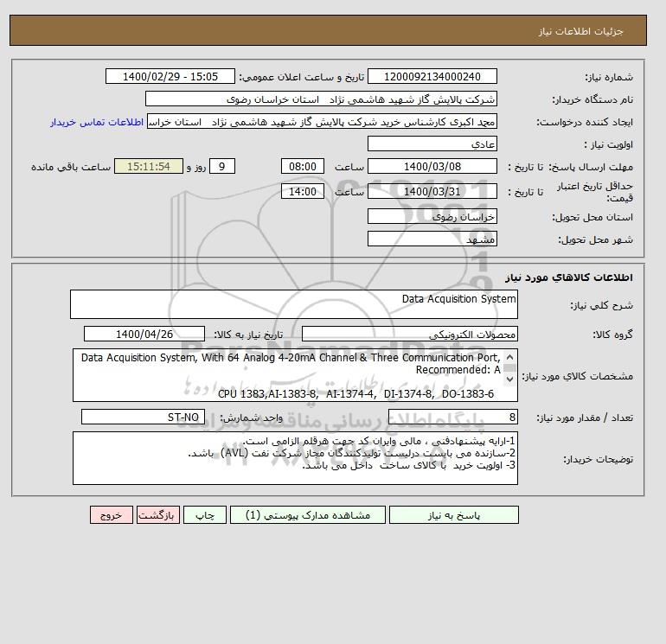Click scroll up arrow in specifications box
This screenshot has width=666, height=644.
pos(509,357)
